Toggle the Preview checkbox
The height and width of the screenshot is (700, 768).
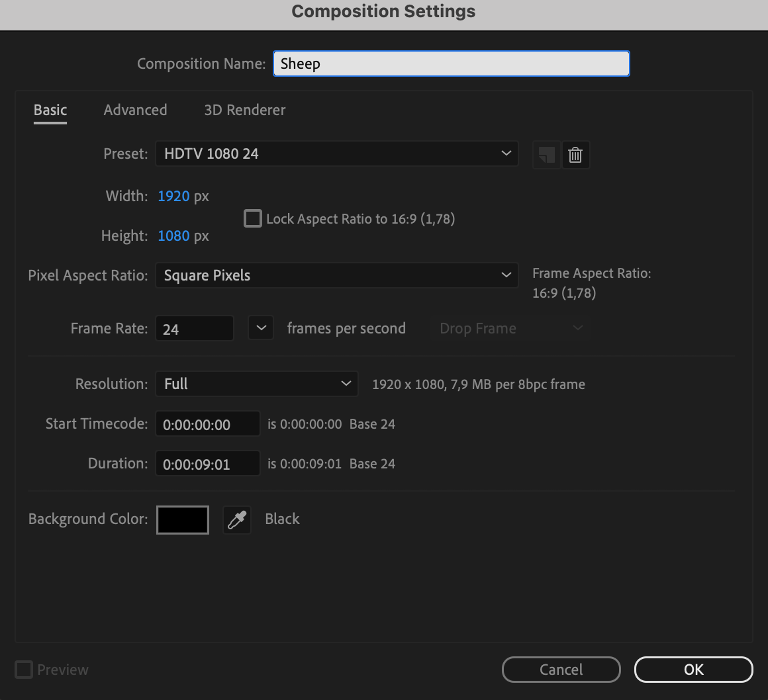24,670
